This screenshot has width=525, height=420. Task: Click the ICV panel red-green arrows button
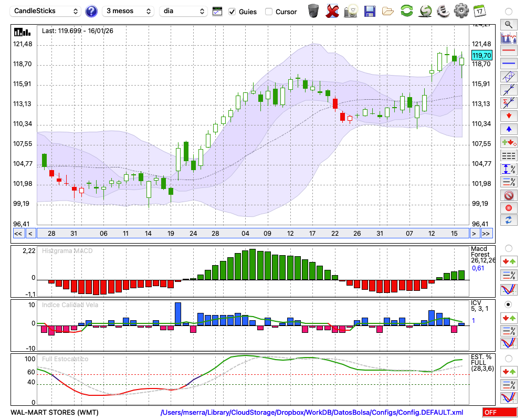509,318
